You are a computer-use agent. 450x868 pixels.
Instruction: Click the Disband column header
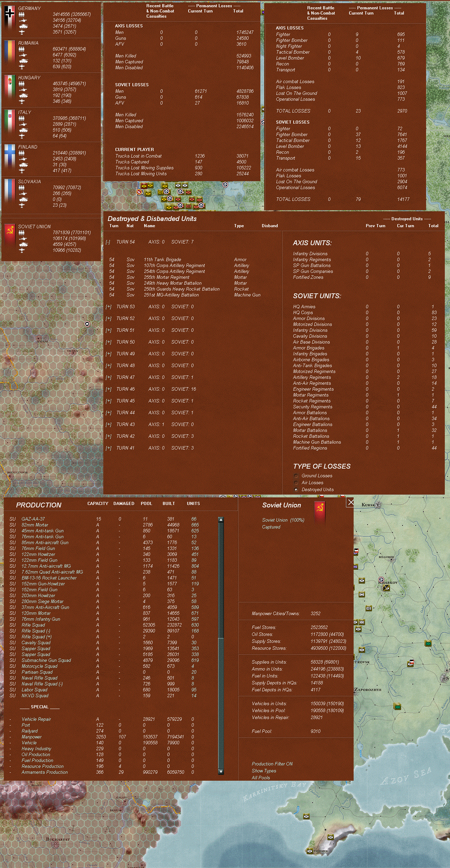tap(270, 226)
